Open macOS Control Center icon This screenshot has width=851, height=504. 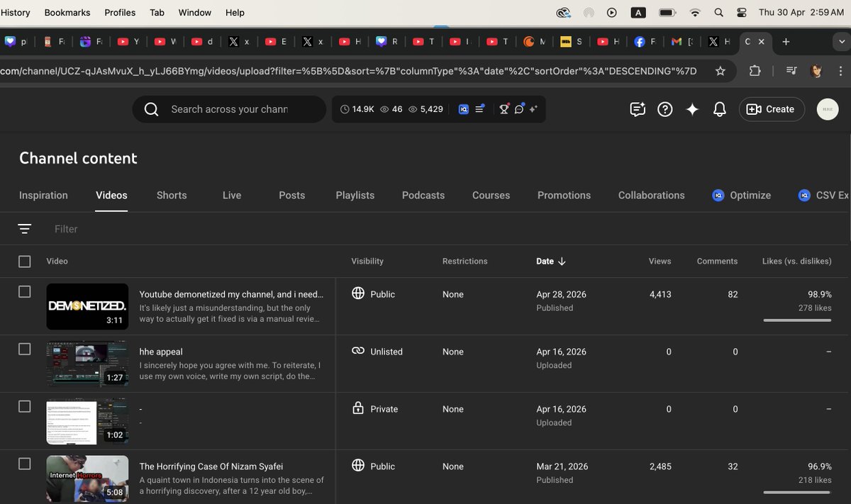pos(742,12)
